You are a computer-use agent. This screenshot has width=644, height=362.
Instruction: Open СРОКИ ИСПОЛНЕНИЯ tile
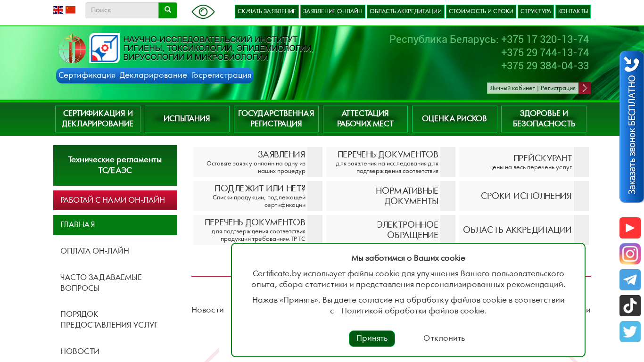pos(524,196)
